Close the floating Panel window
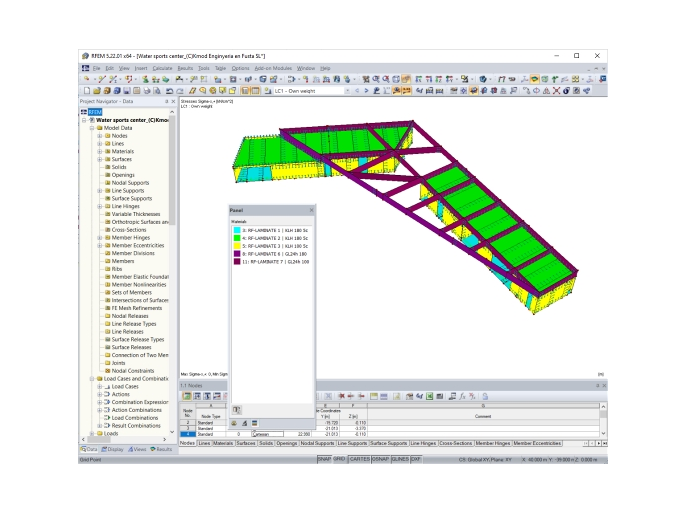The image size is (686, 514). (x=312, y=210)
